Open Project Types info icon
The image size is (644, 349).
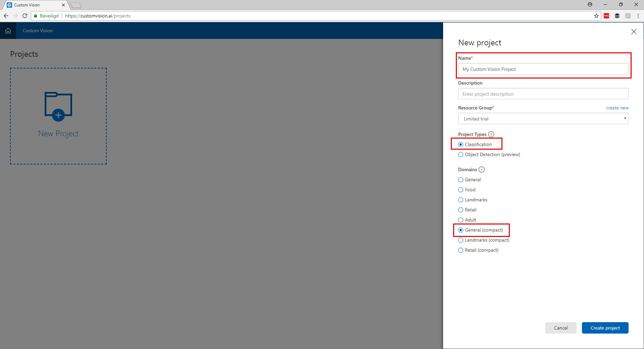491,134
